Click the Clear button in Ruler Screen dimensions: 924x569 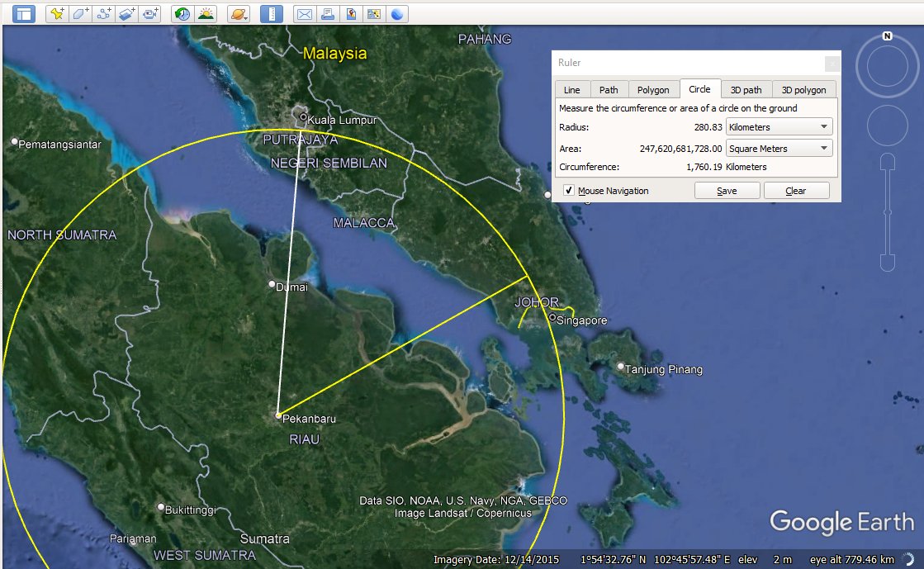point(796,191)
